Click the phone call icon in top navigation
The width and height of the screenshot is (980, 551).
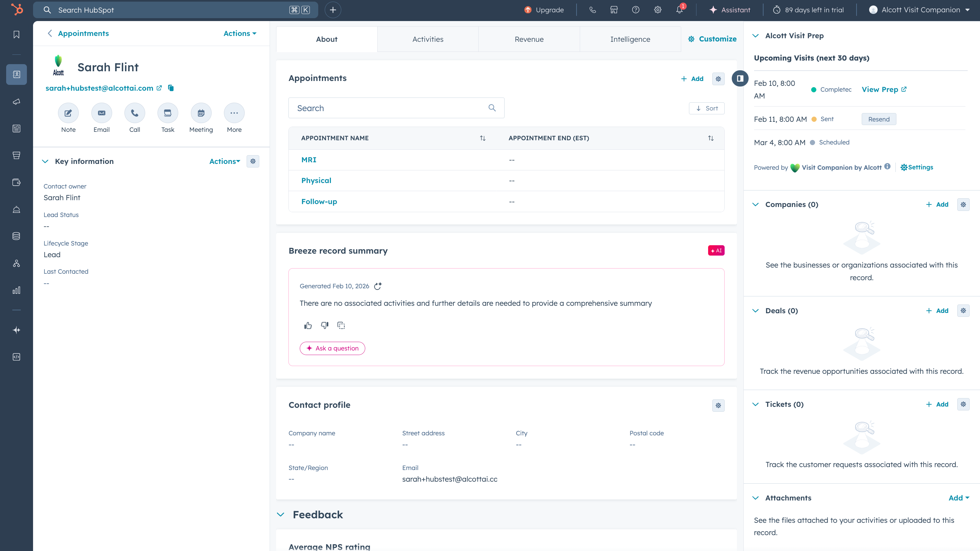point(592,10)
